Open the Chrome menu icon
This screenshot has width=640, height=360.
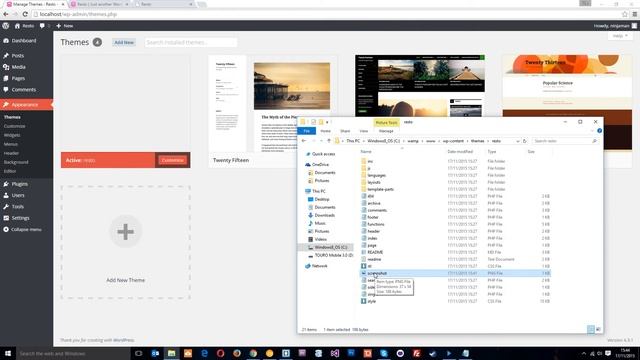tap(635, 14)
